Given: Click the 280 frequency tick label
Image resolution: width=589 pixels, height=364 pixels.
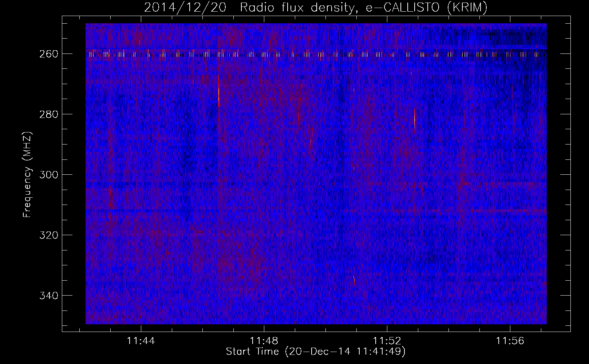Looking at the screenshot, I should point(48,114).
